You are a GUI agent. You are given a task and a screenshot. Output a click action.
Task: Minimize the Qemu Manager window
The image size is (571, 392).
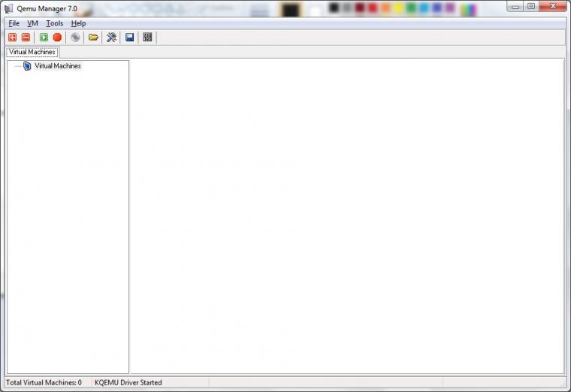(515, 7)
